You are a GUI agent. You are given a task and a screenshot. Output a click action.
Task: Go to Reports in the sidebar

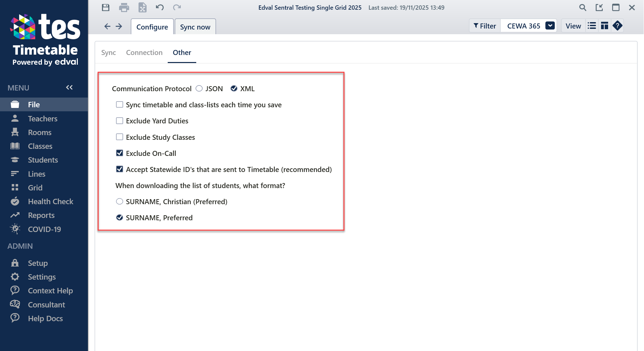click(41, 215)
